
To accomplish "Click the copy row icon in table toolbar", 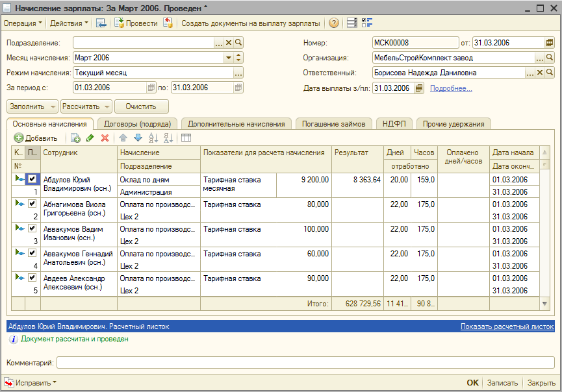I will tap(75, 138).
